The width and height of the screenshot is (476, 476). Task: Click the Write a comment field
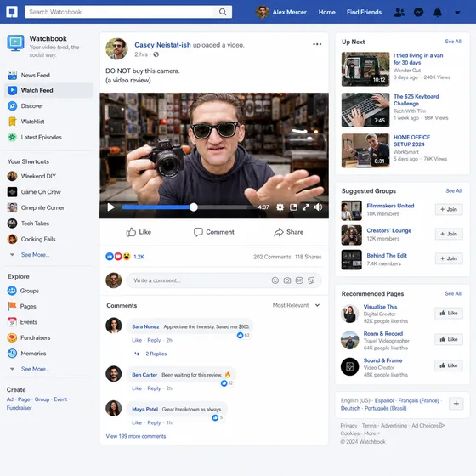point(224,280)
